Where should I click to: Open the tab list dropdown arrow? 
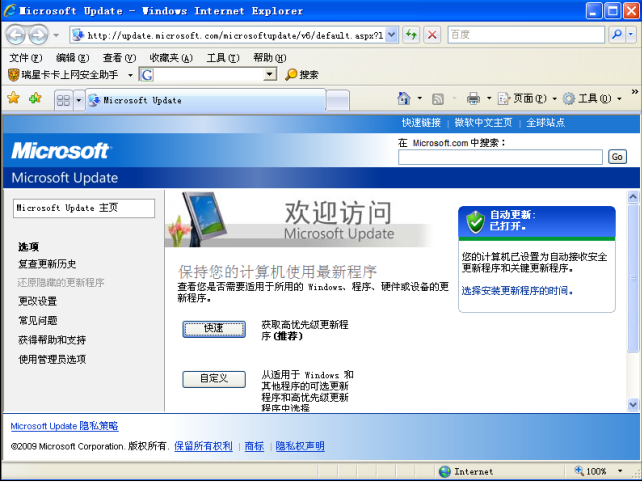79,100
